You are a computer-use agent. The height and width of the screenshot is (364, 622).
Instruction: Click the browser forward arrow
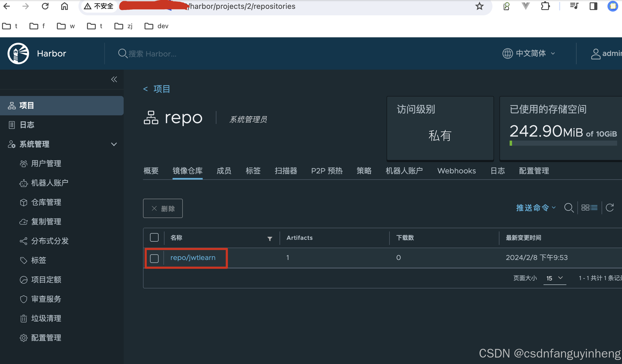click(26, 6)
